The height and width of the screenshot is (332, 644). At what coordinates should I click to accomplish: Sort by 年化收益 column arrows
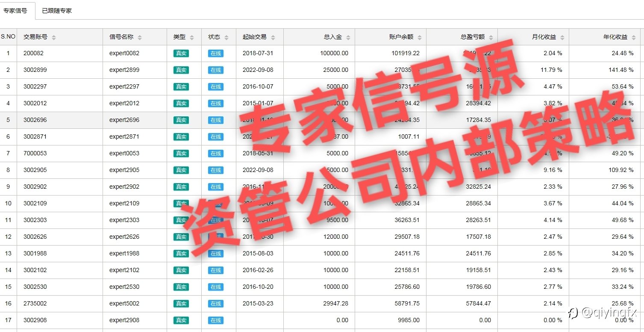634,38
